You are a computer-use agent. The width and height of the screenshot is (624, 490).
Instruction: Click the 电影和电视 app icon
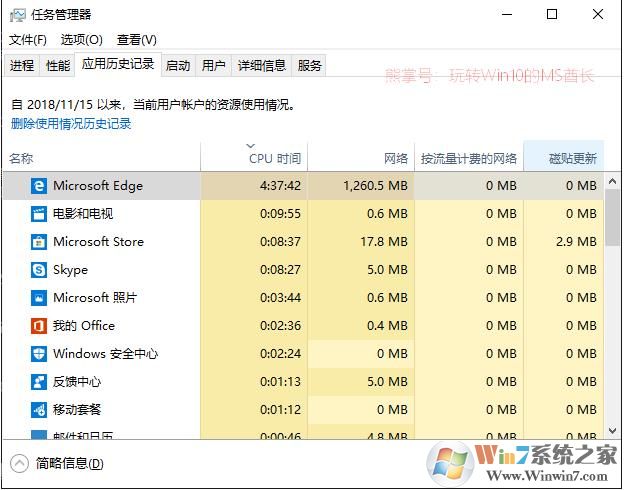(x=39, y=214)
